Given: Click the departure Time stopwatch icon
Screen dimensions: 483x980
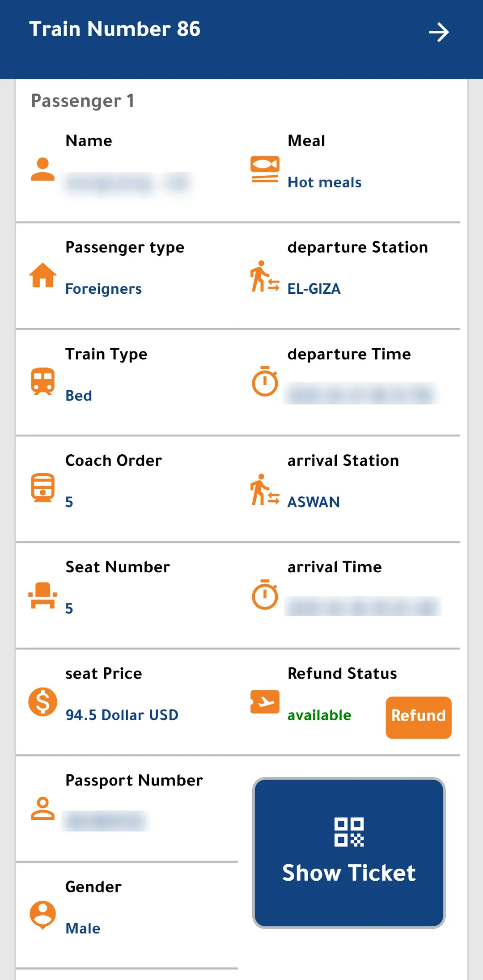Looking at the screenshot, I should 265,381.
